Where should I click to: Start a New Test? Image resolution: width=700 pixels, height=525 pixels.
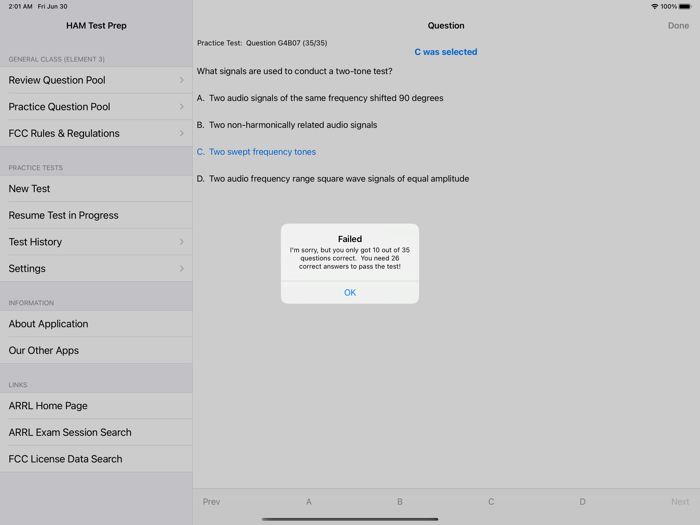(x=96, y=188)
